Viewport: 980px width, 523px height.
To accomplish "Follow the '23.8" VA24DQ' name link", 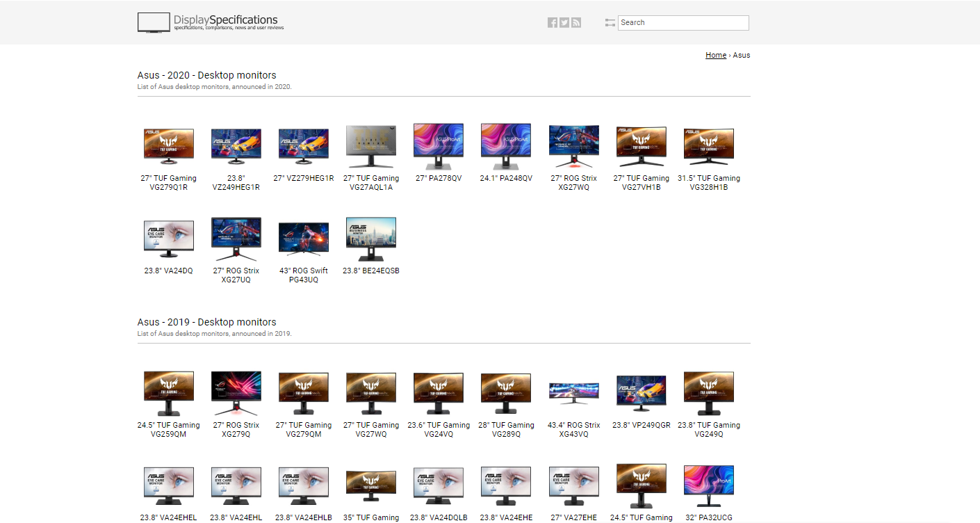I will [169, 271].
